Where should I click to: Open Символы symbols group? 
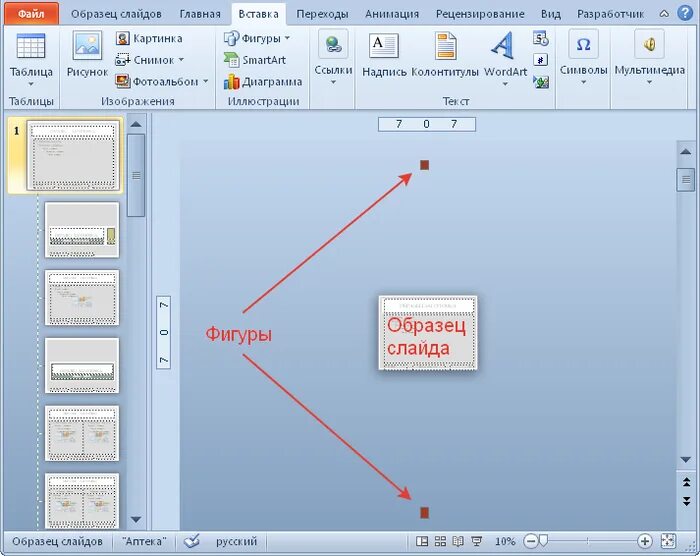pyautogui.click(x=583, y=57)
